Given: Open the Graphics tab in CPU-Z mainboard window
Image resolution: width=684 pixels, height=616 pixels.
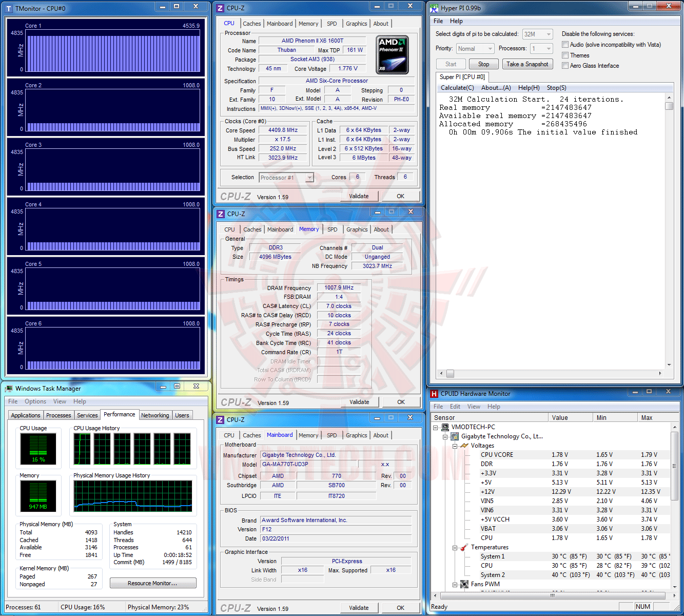Looking at the screenshot, I should (x=357, y=435).
